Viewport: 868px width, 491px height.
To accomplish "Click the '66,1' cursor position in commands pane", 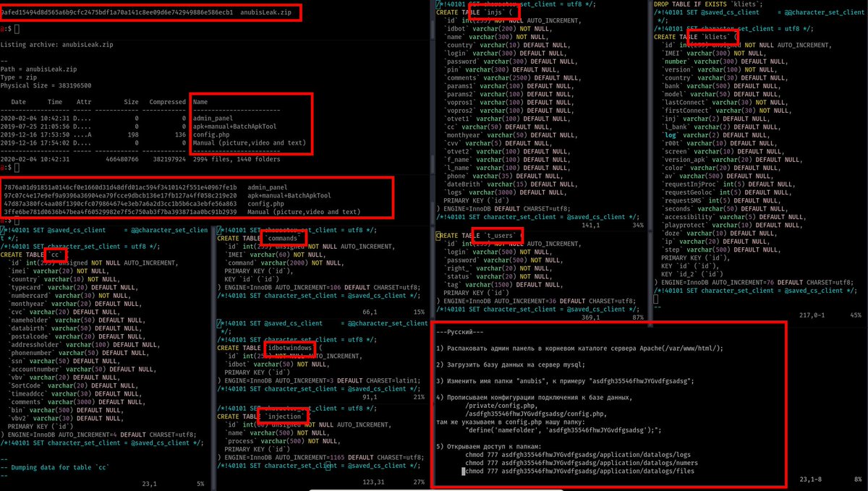I will (x=370, y=312).
